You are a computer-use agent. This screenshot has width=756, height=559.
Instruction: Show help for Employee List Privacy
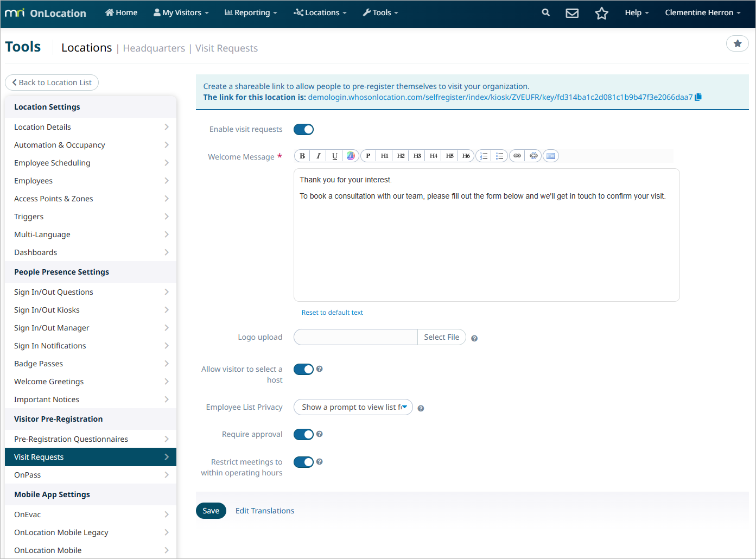pos(421,408)
